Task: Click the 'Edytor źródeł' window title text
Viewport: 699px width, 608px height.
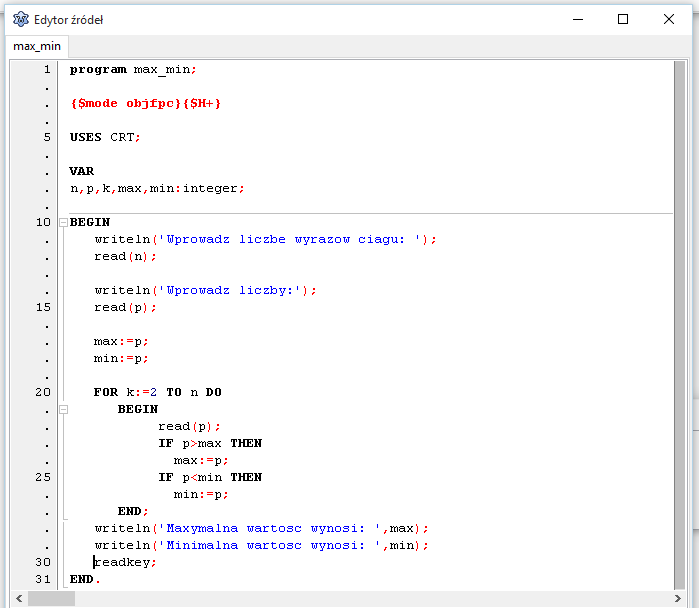Action: (x=68, y=20)
